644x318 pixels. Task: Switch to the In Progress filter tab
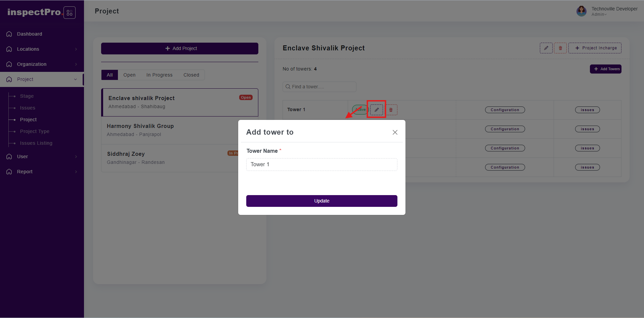point(159,75)
